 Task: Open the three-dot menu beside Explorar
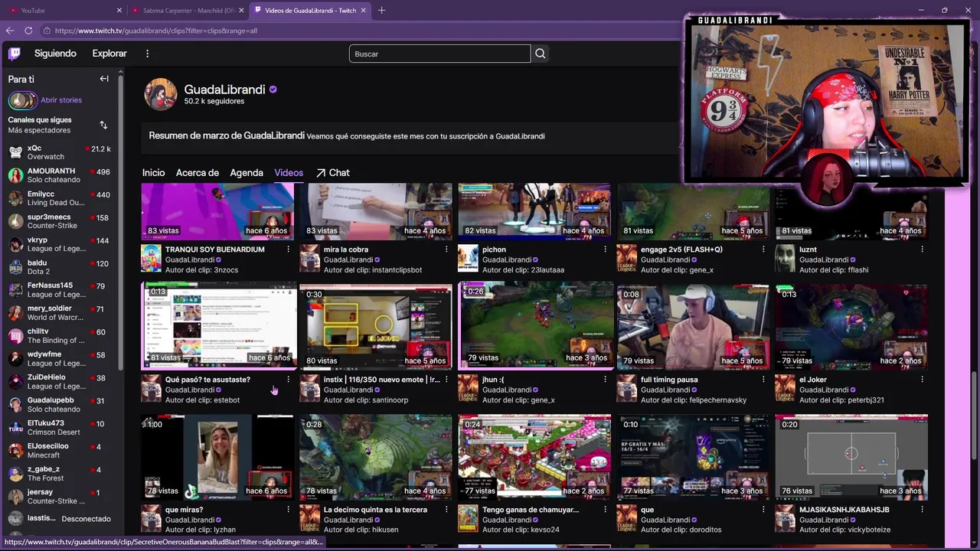click(x=148, y=54)
